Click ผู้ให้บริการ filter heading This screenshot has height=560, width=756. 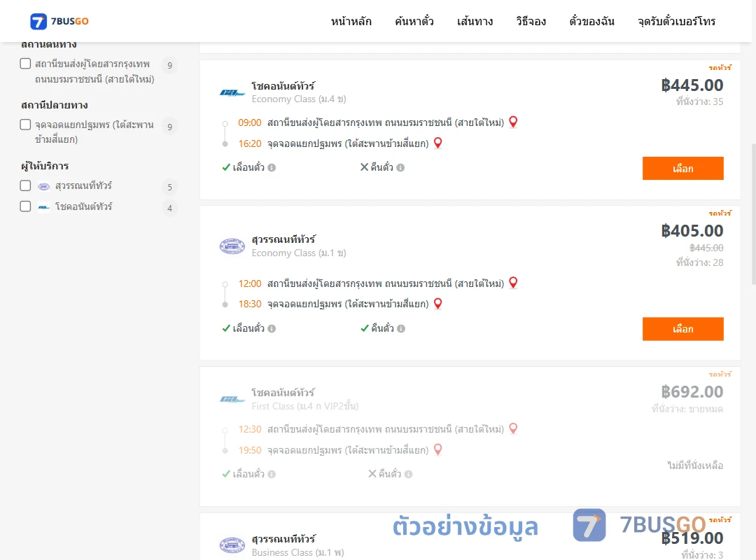[45, 166]
